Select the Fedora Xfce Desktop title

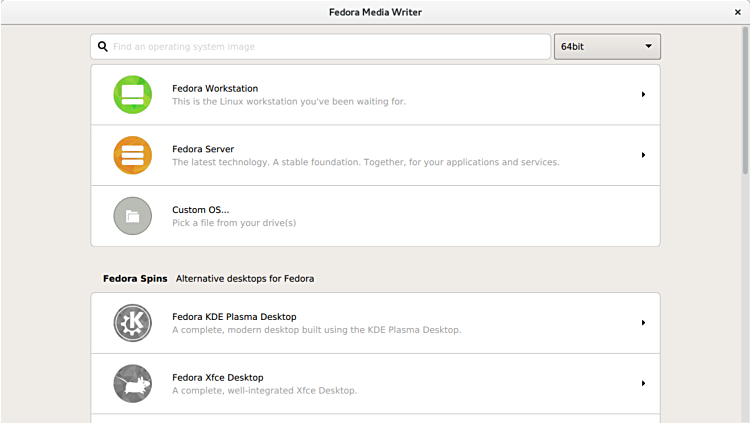(218, 377)
